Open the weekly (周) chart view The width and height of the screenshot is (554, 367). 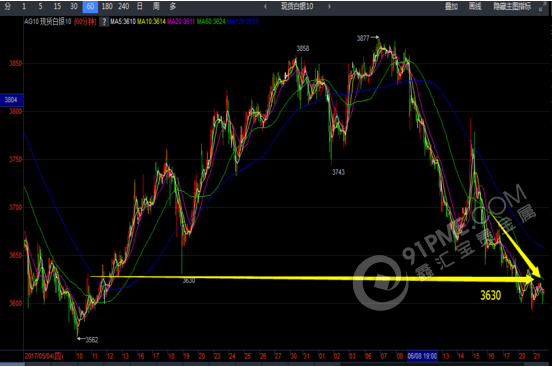(x=156, y=6)
